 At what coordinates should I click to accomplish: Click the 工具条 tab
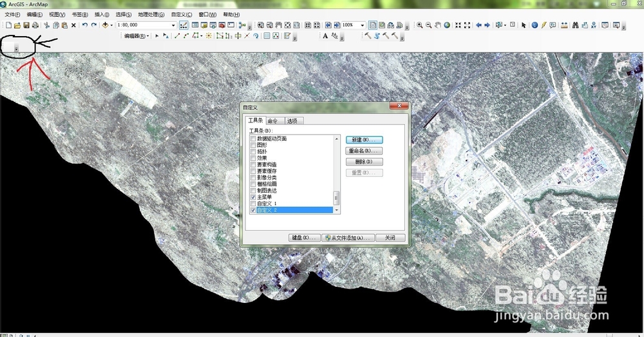coord(256,120)
